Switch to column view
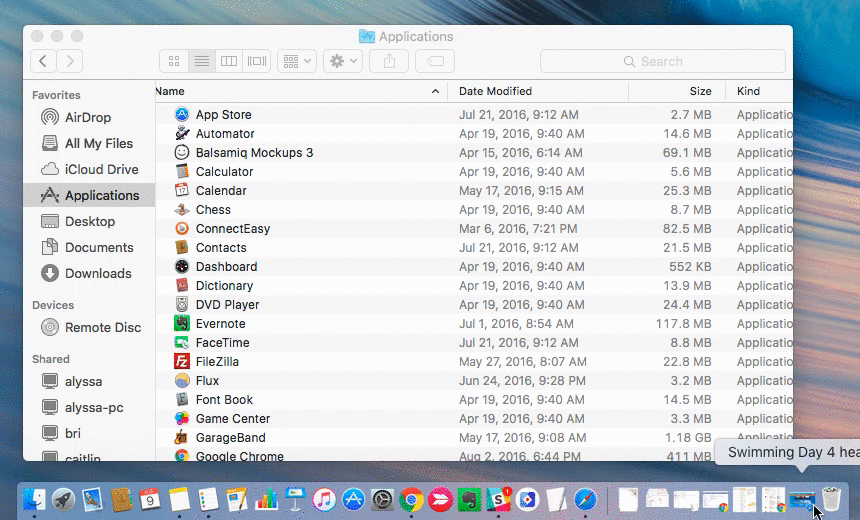The height and width of the screenshot is (520, 860). tap(229, 61)
